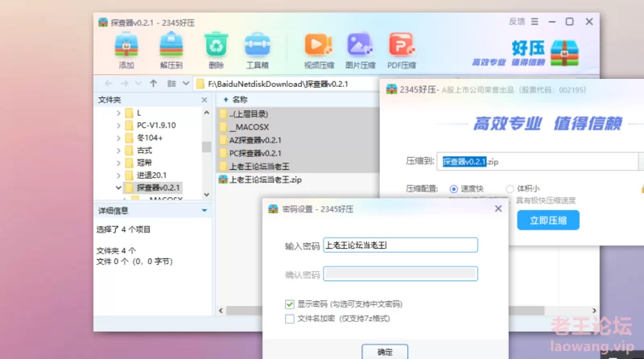Click the view mode list icon
Viewport: 644px width, 359px height.
point(171,84)
